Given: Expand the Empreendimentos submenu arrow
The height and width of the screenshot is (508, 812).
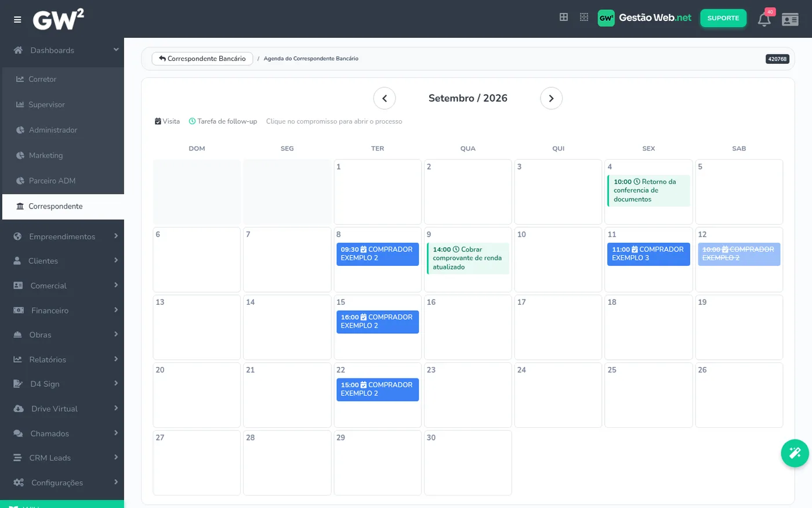Looking at the screenshot, I should tap(116, 236).
